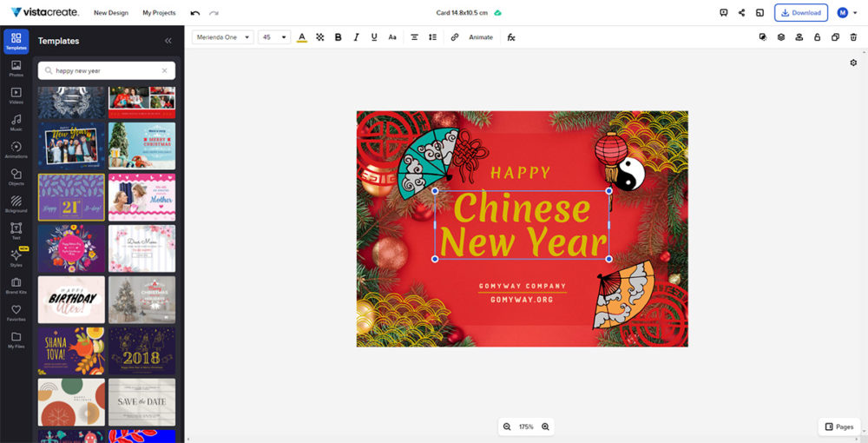Open the comments icon
The height and width of the screenshot is (443, 868).
point(724,13)
